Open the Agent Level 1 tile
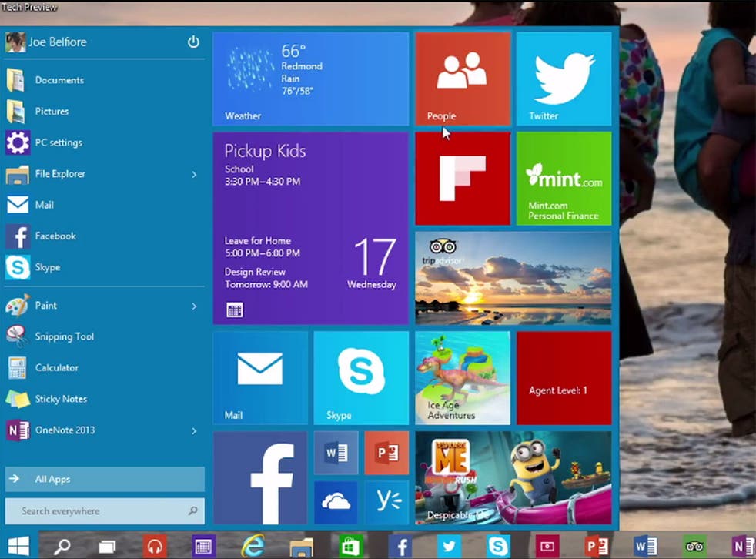Viewport: 756px width, 559px height. click(564, 377)
